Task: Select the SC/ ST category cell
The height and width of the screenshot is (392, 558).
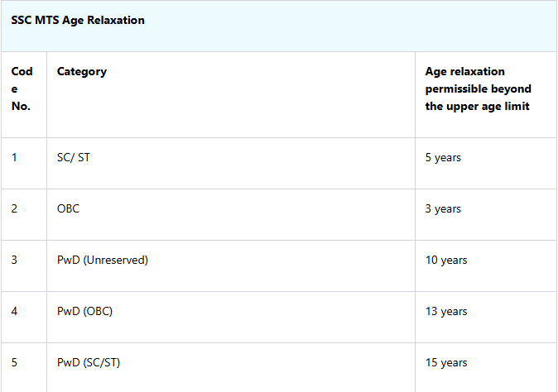Action: (x=74, y=157)
